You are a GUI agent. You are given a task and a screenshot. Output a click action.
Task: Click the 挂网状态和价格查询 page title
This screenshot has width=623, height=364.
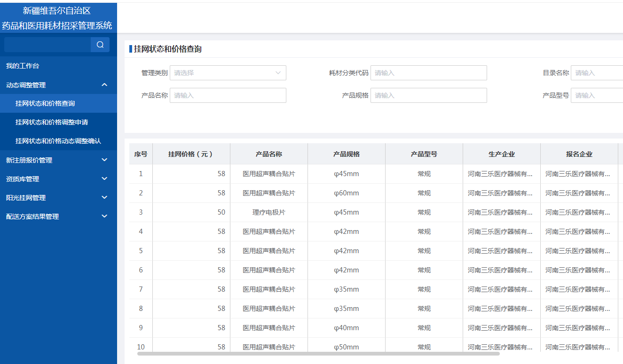click(x=168, y=49)
